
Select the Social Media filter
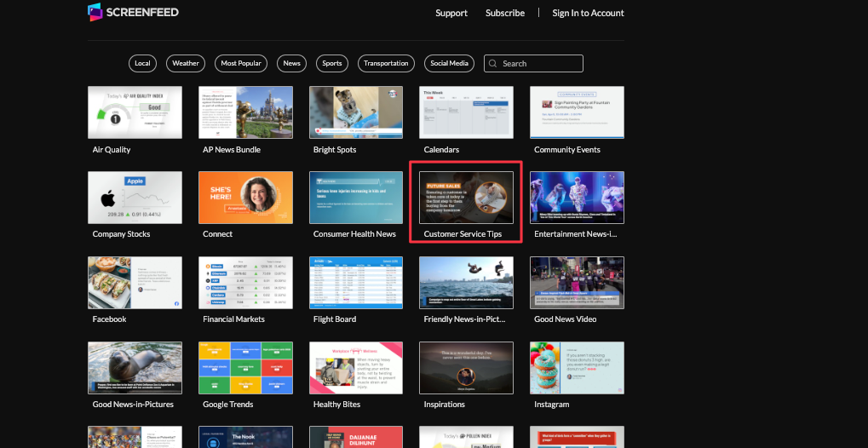(x=450, y=64)
